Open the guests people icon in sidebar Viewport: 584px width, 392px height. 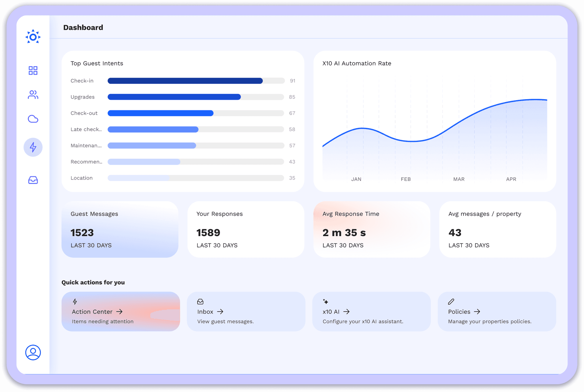33,95
